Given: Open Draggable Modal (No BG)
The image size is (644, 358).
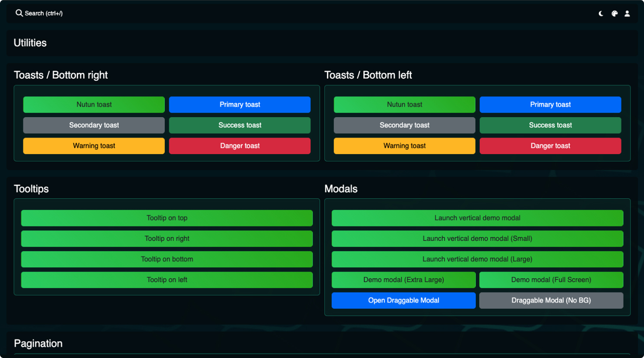Looking at the screenshot, I should (x=551, y=301).
